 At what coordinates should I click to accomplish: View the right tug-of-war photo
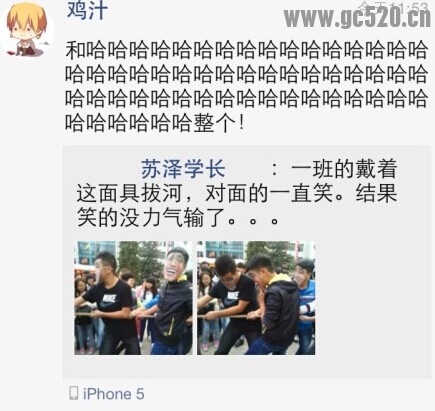pyautogui.click(x=256, y=298)
